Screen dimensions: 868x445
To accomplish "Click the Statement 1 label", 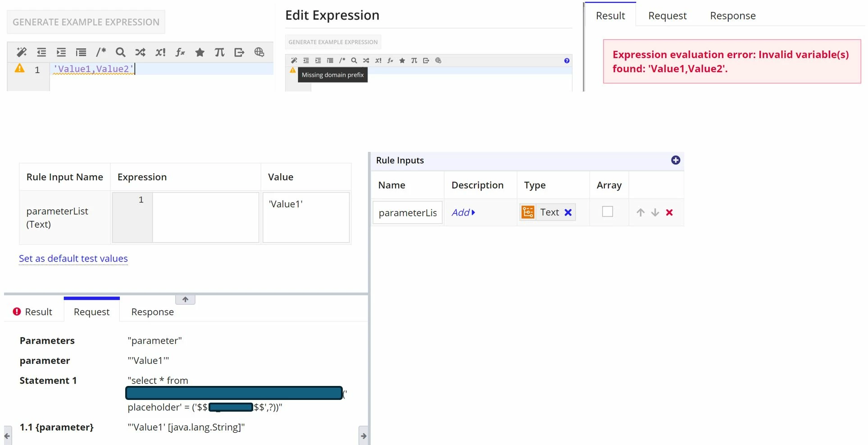I will pos(48,381).
